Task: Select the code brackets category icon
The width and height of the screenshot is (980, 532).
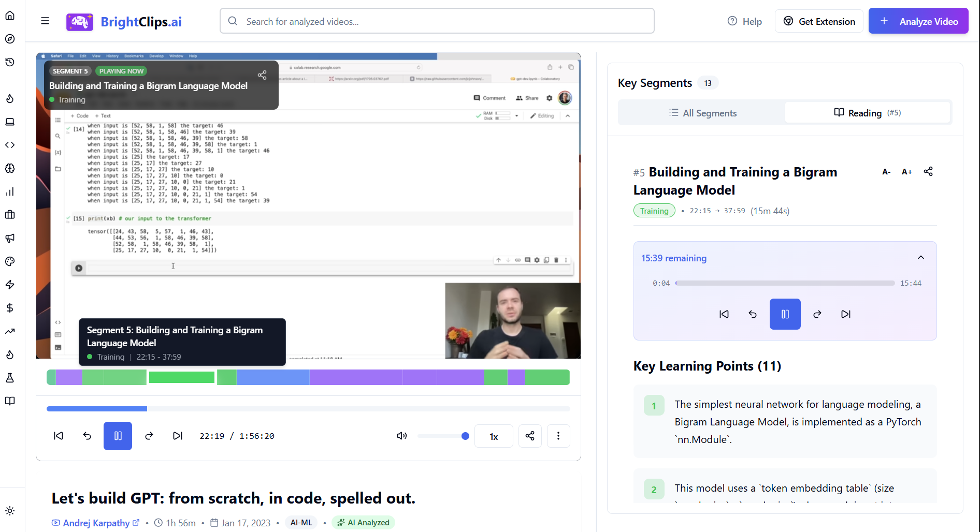Action: pyautogui.click(x=10, y=145)
